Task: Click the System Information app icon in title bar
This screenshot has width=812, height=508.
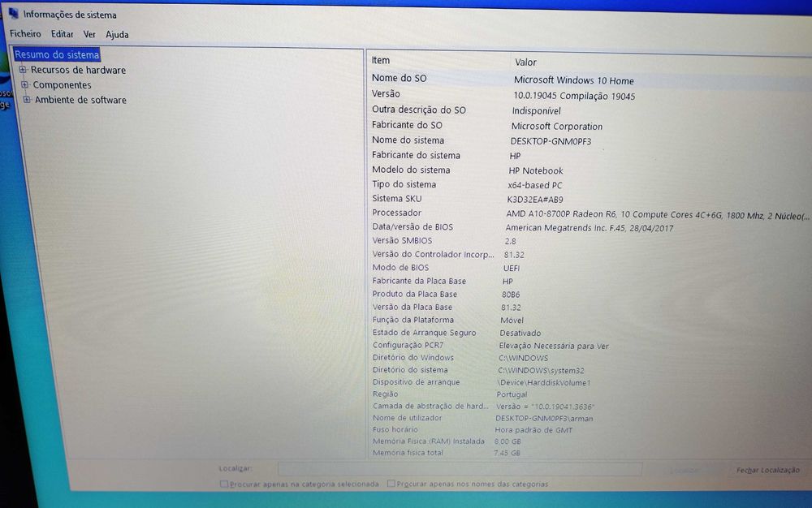Action: pyautogui.click(x=13, y=12)
